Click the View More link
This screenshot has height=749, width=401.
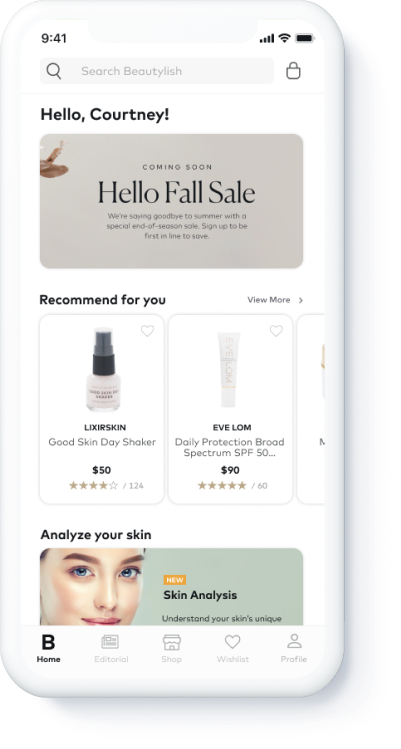(269, 300)
